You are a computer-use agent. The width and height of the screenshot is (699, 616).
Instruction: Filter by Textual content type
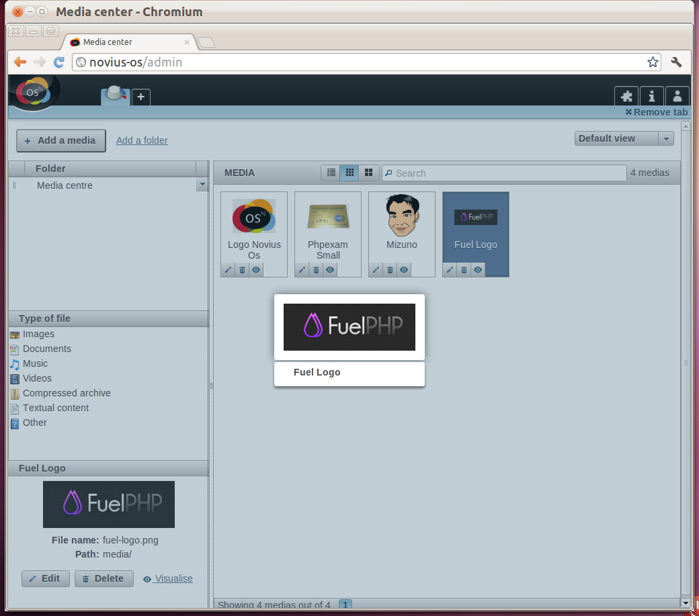coord(56,408)
